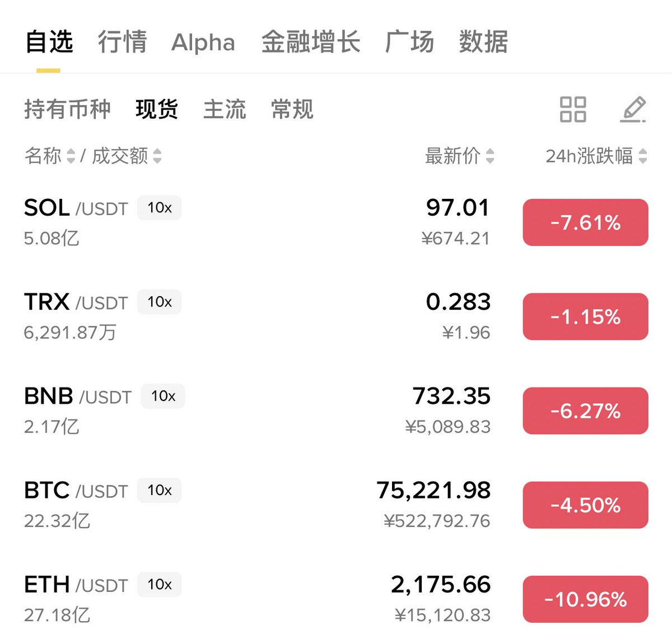672x639 pixels.
Task: Open the 数据 data tab
Action: pyautogui.click(x=483, y=42)
